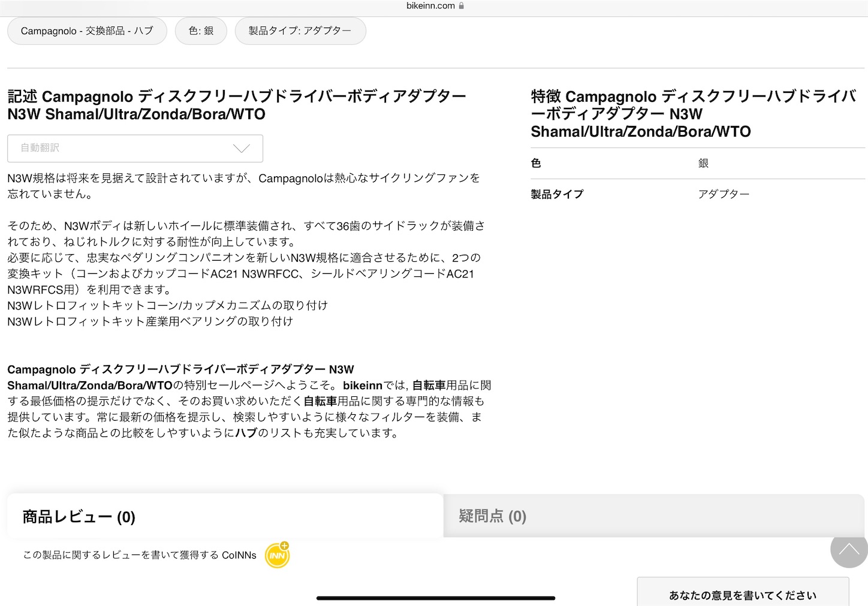Image resolution: width=868 pixels, height=606 pixels.
Task: Click line N3Wレトロフィットキットコーン/カップメカニズムの取り付け
Action: coord(168,305)
